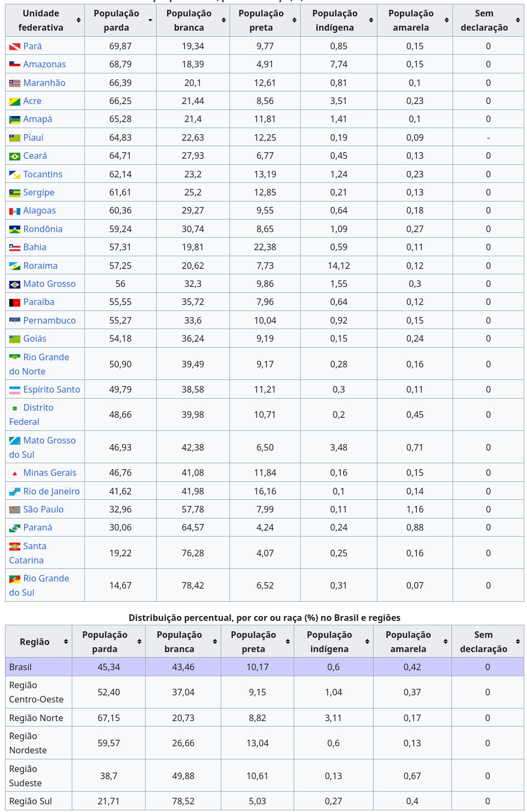Open the Minas Gerais link
This screenshot has width=527, height=812.
[50, 473]
